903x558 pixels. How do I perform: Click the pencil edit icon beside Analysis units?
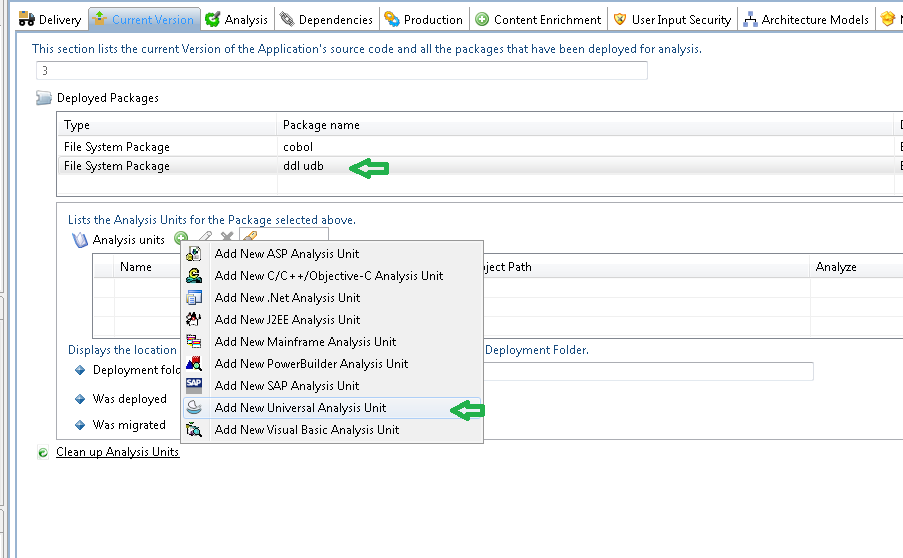point(204,238)
